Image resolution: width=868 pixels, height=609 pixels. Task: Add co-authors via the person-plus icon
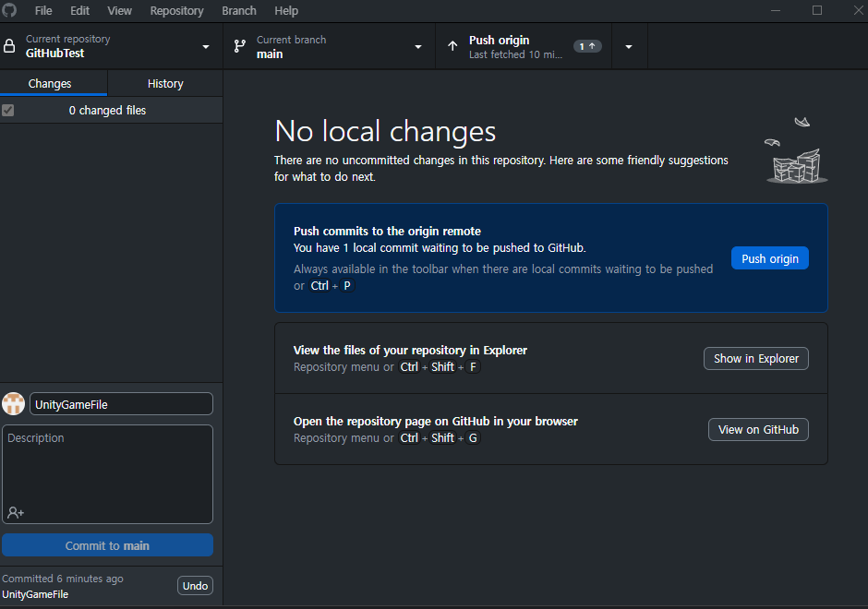coord(16,513)
